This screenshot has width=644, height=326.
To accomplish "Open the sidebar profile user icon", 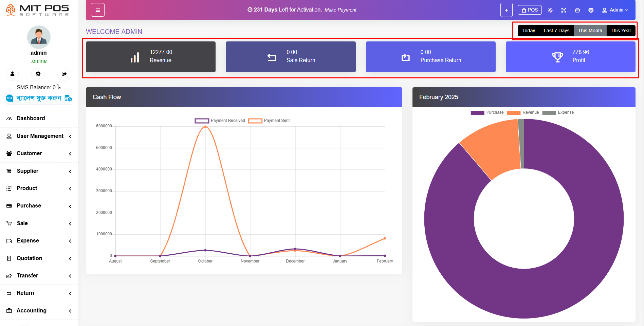I will tap(13, 74).
